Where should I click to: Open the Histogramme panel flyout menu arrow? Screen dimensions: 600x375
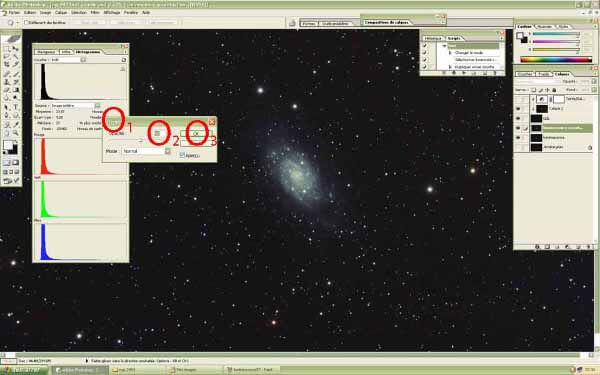pos(125,52)
